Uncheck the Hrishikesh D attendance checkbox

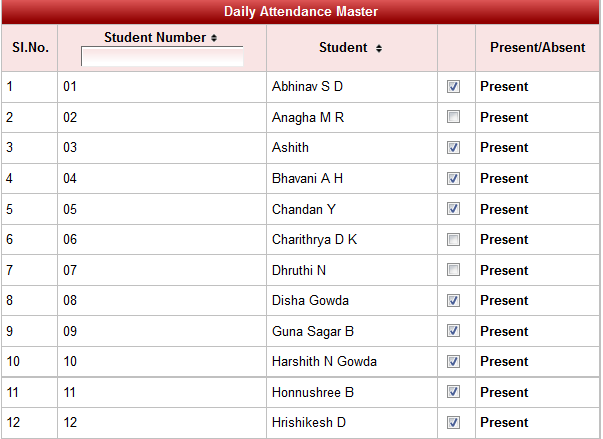click(454, 422)
